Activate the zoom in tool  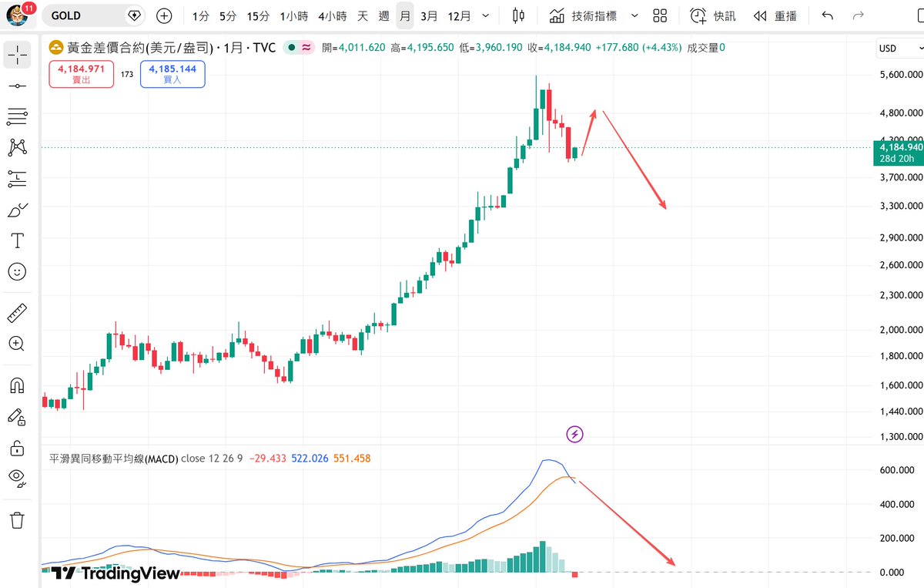pyautogui.click(x=17, y=344)
